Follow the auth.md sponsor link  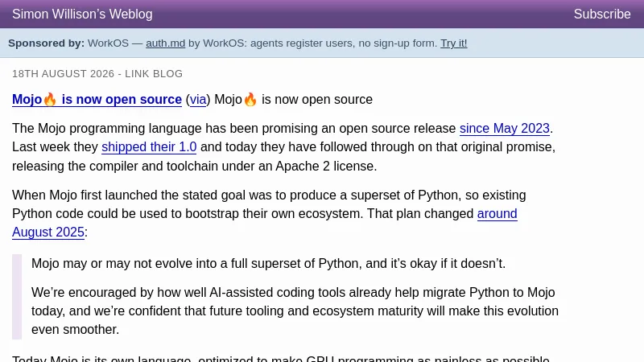(165, 43)
